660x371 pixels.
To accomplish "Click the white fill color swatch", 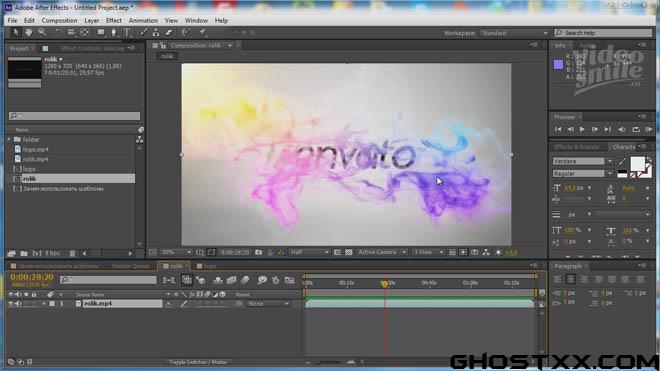I will pos(637,164).
